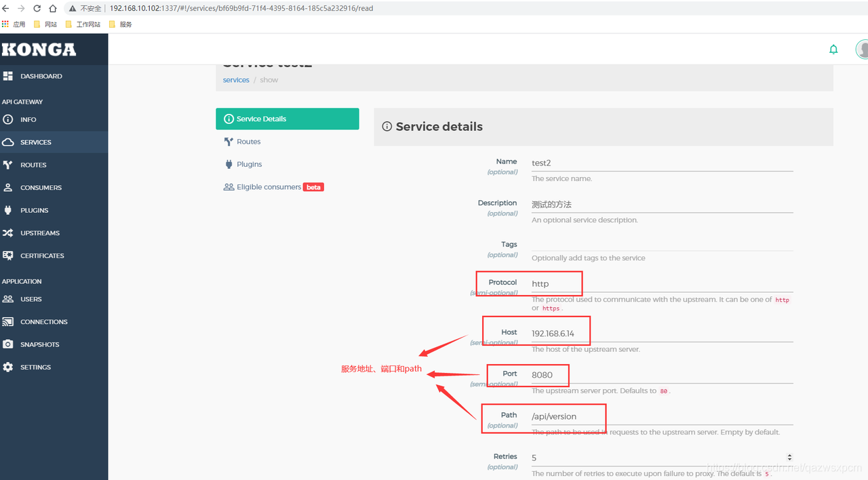Focus the Host input field

662,334
